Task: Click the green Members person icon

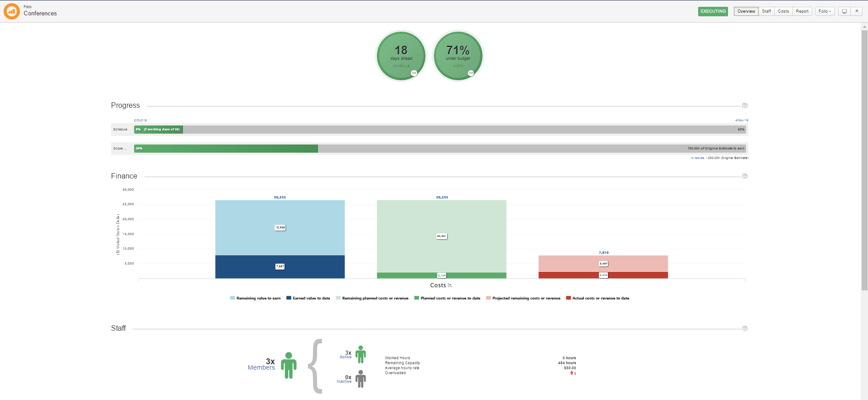Action: pyautogui.click(x=289, y=365)
